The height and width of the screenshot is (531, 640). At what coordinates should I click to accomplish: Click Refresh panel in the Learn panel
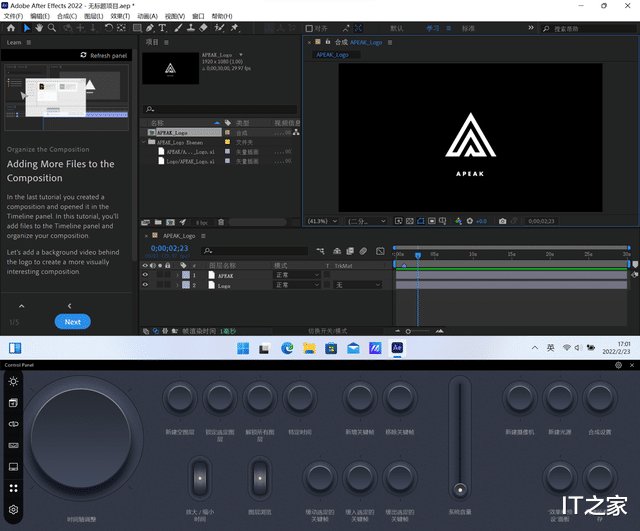[x=103, y=55]
